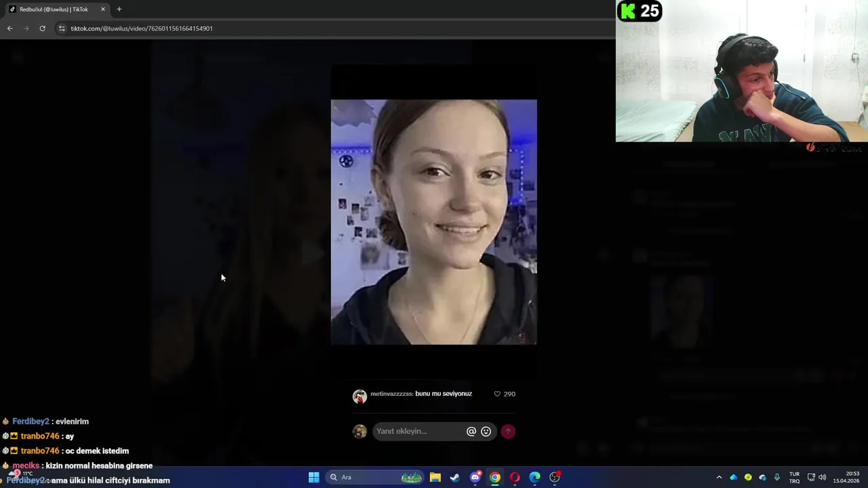Screen dimensions: 868x488
Task: Launch Steam from the taskbar
Action: click(455, 477)
